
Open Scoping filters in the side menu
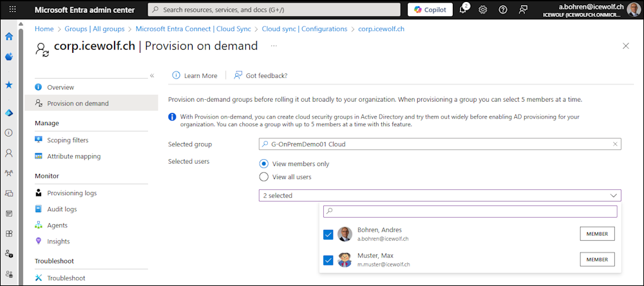click(x=68, y=140)
